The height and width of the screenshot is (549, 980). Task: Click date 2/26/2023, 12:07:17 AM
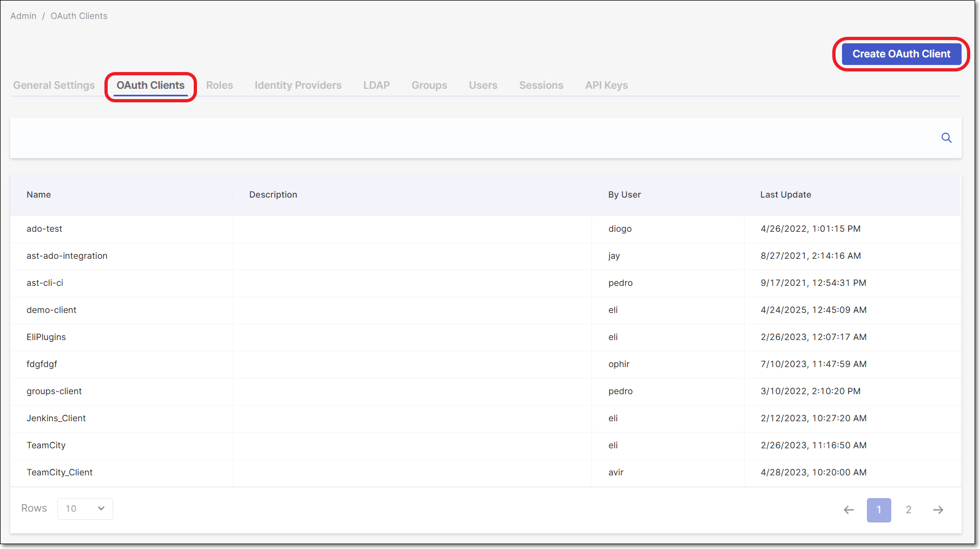tap(813, 337)
